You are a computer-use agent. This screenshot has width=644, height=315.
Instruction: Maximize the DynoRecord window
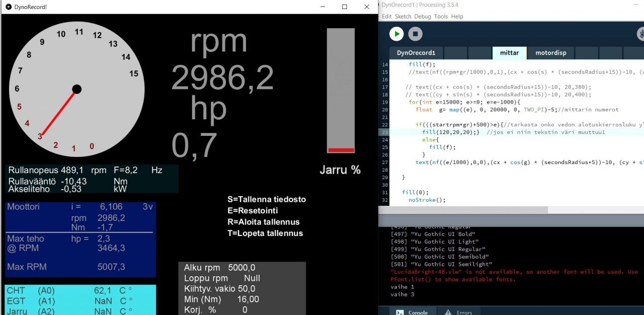pyautogui.click(x=345, y=7)
